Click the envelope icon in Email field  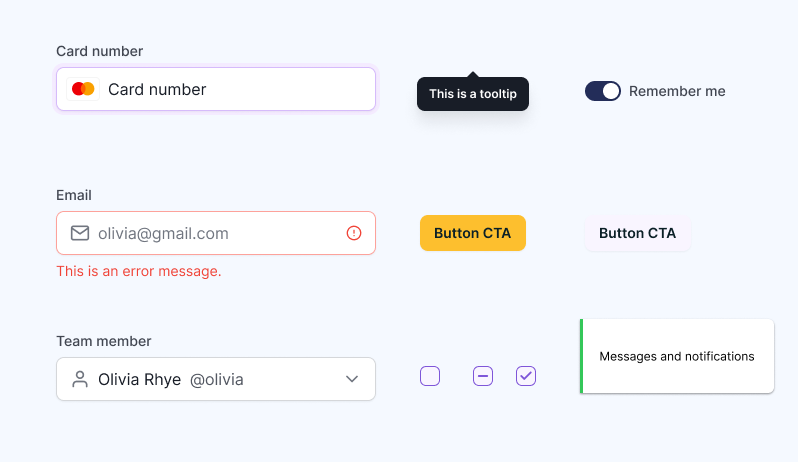click(x=80, y=233)
